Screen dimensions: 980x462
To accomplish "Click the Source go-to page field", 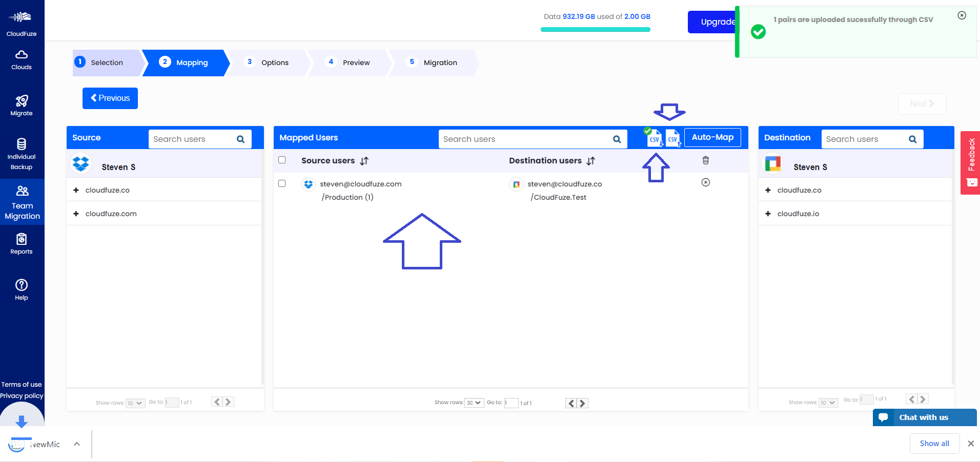I will [x=172, y=403].
